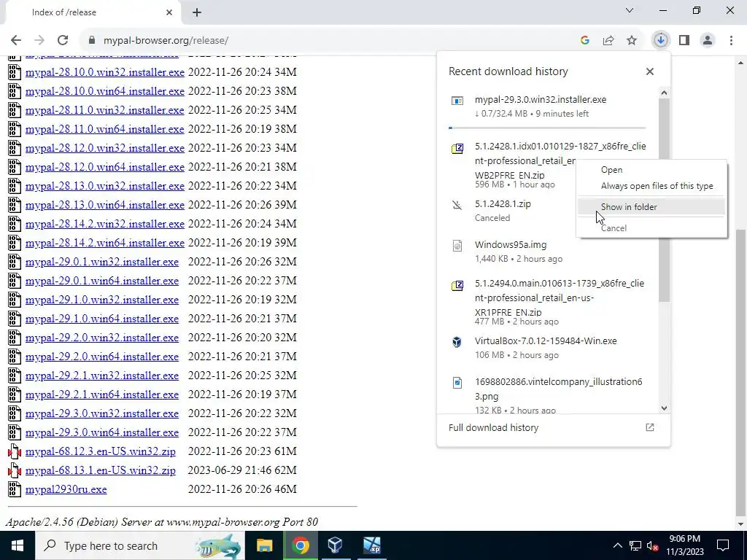
Task: Click Windows95a.img file icon
Action: [x=457, y=246]
